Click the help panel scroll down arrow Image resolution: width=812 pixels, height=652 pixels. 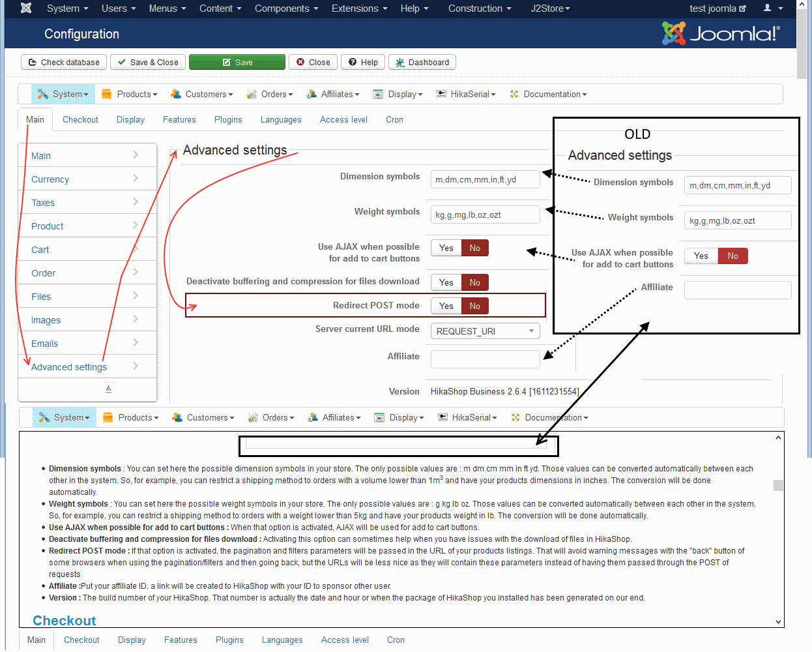coord(778,621)
